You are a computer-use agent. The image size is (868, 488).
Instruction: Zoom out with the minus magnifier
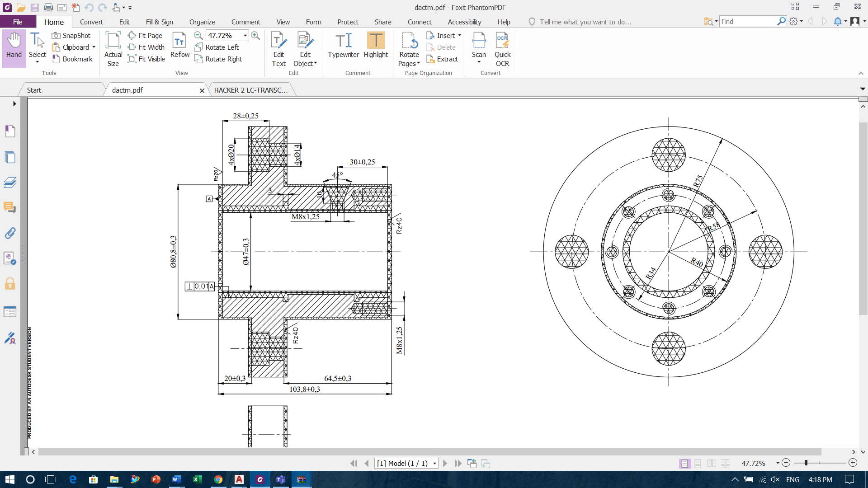[x=198, y=35]
